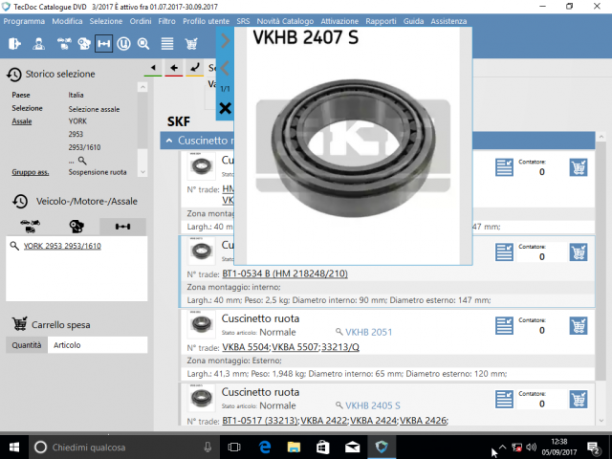612x459 pixels.
Task: Open the VKHB 2051 article number link
Action: click(368, 332)
